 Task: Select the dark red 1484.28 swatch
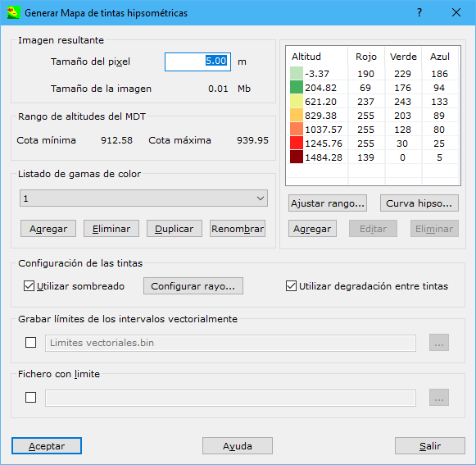pyautogui.click(x=297, y=157)
